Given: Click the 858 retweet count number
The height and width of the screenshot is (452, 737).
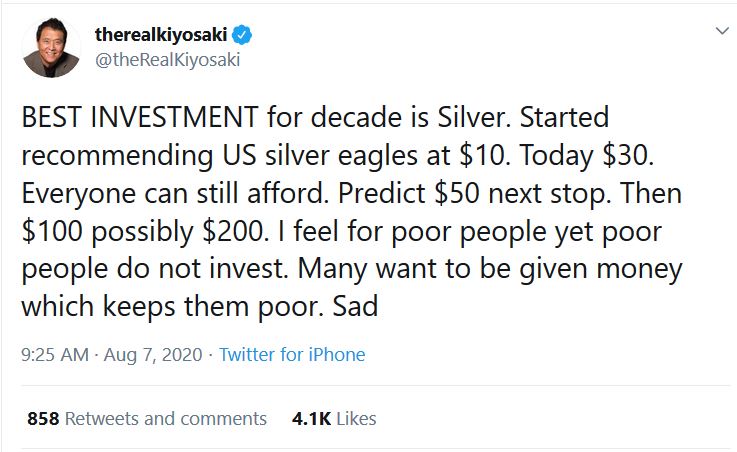Looking at the screenshot, I should (43, 418).
